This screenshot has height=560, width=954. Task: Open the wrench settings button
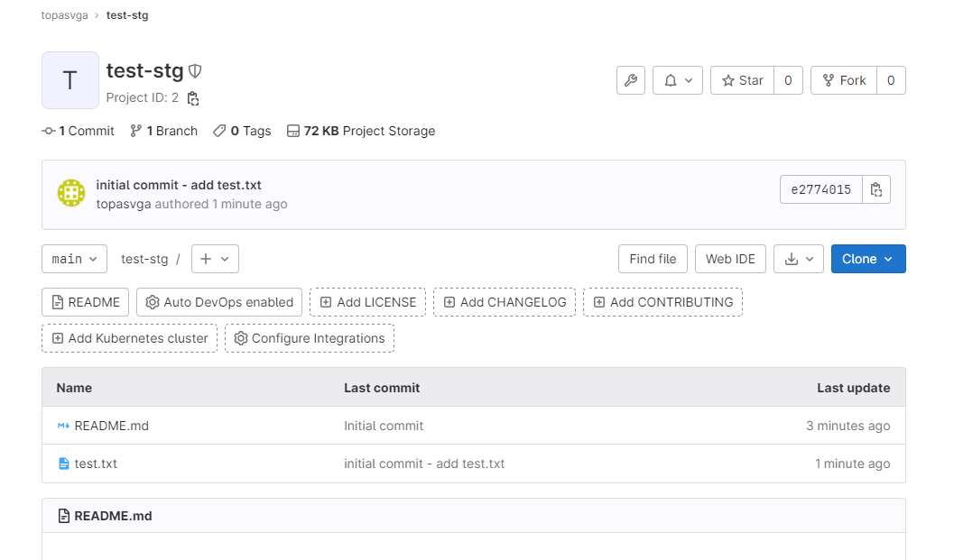pyautogui.click(x=631, y=80)
